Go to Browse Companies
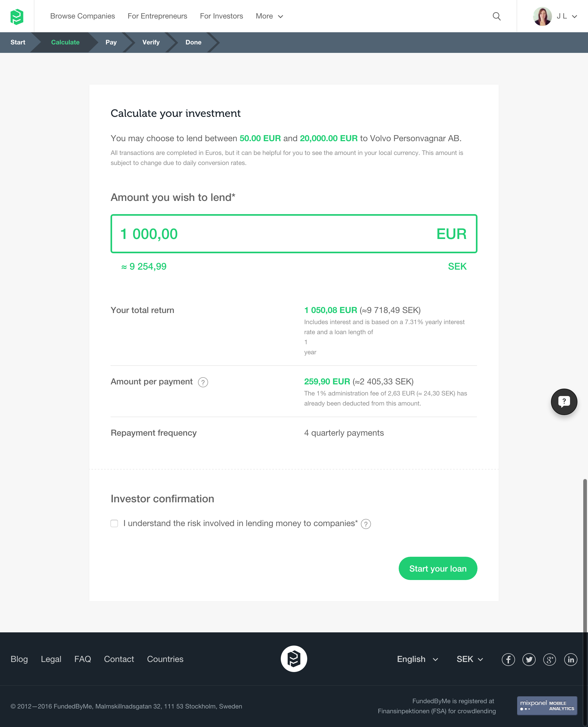This screenshot has height=727, width=588. 83,16
